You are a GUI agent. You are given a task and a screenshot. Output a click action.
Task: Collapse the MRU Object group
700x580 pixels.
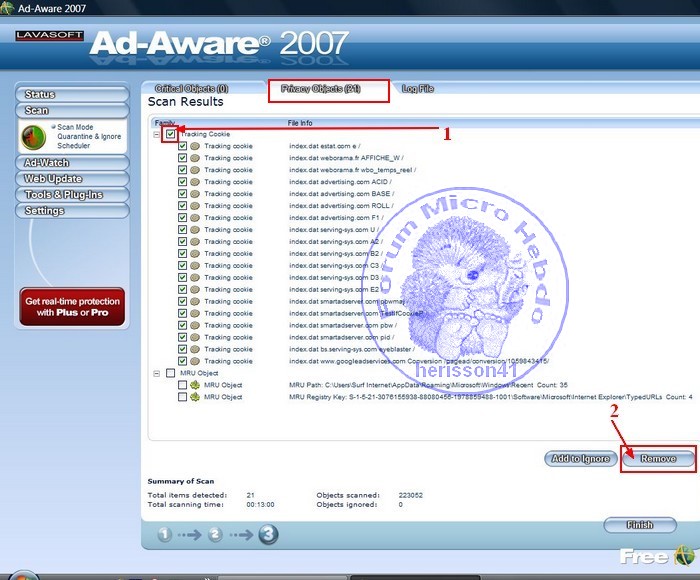pyautogui.click(x=157, y=373)
